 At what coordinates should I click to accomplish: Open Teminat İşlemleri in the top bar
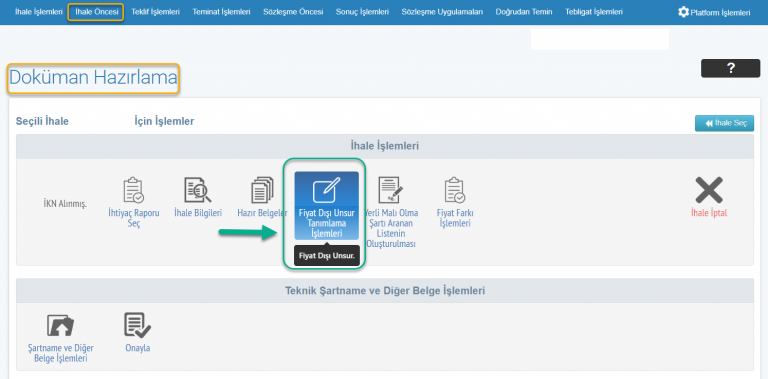221,12
